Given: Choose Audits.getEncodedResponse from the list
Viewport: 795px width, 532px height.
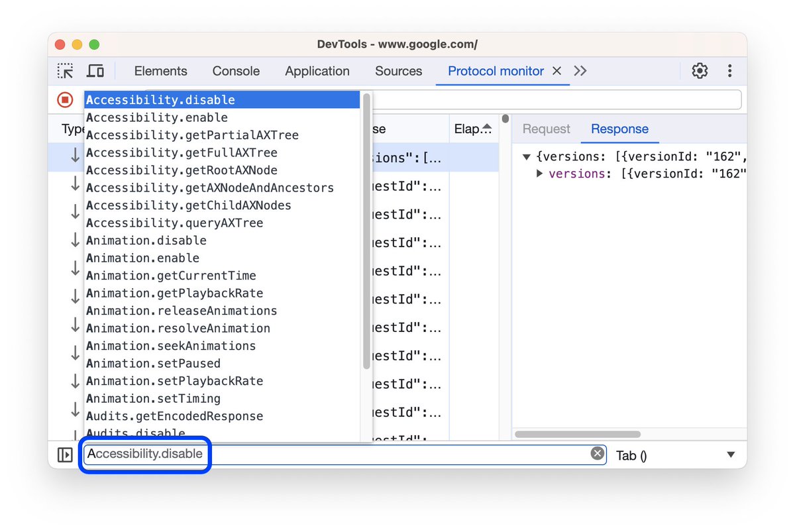Looking at the screenshot, I should [174, 416].
